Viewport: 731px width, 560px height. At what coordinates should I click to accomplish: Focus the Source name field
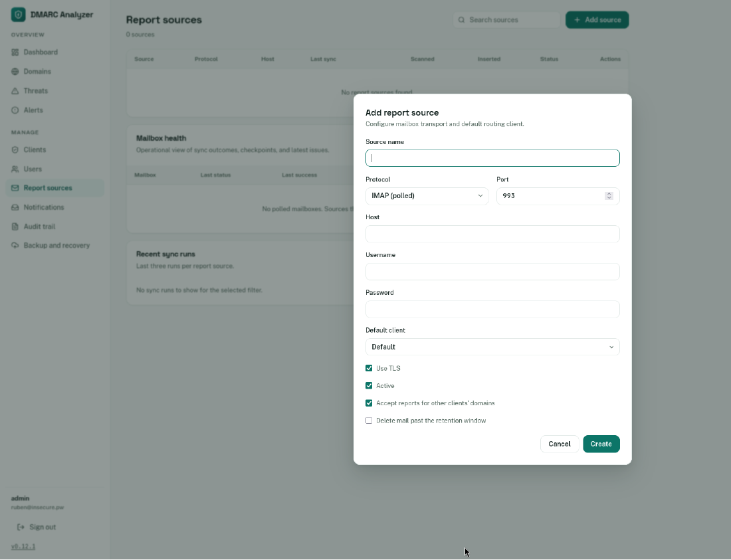coord(492,158)
